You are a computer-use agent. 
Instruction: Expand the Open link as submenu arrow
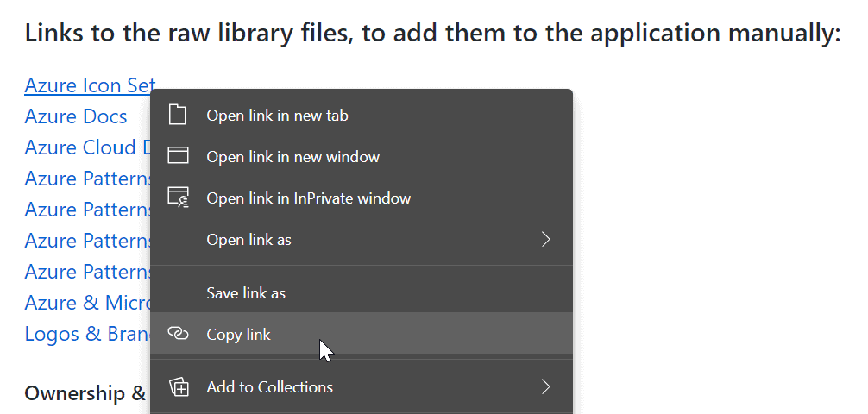coord(546,239)
